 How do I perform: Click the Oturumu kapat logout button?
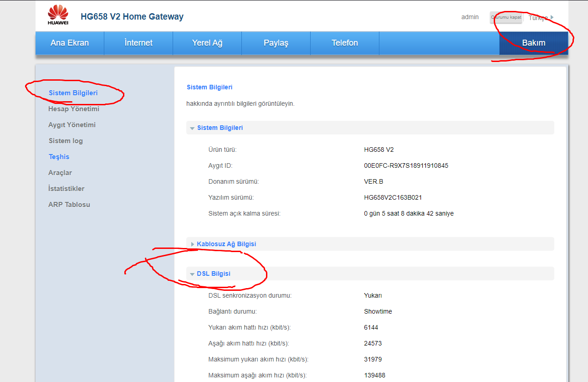(506, 17)
